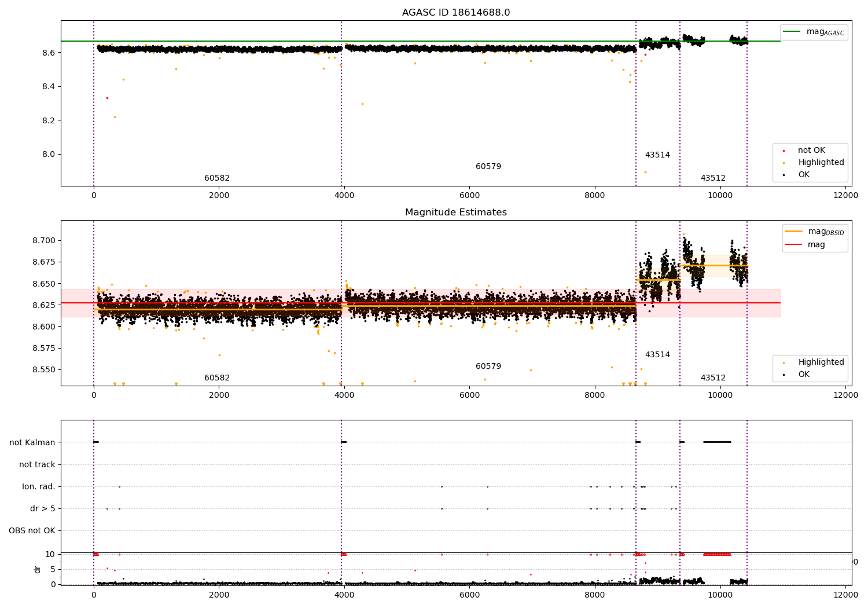Image resolution: width=868 pixels, height=608 pixels.
Task: Click the 8.4 tick on top plot
Action: 48,87
